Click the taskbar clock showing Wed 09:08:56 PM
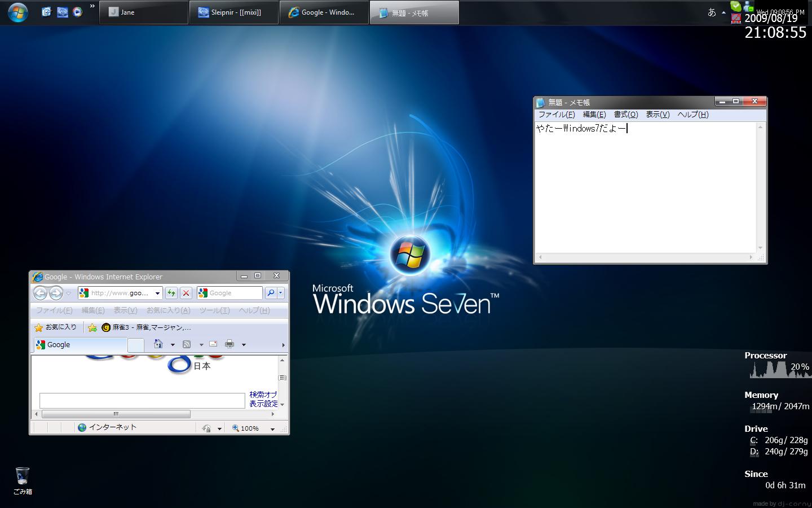Screen dimensions: 812x508 coord(780,12)
